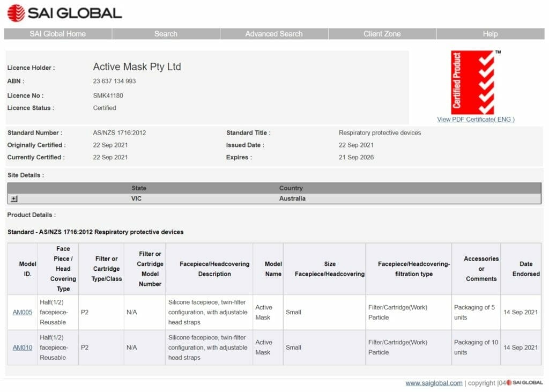This screenshot has width=549, height=392.
Task: Click the AM005 row Filter/Cartridge(Work) Particle cell
Action: tap(409, 312)
